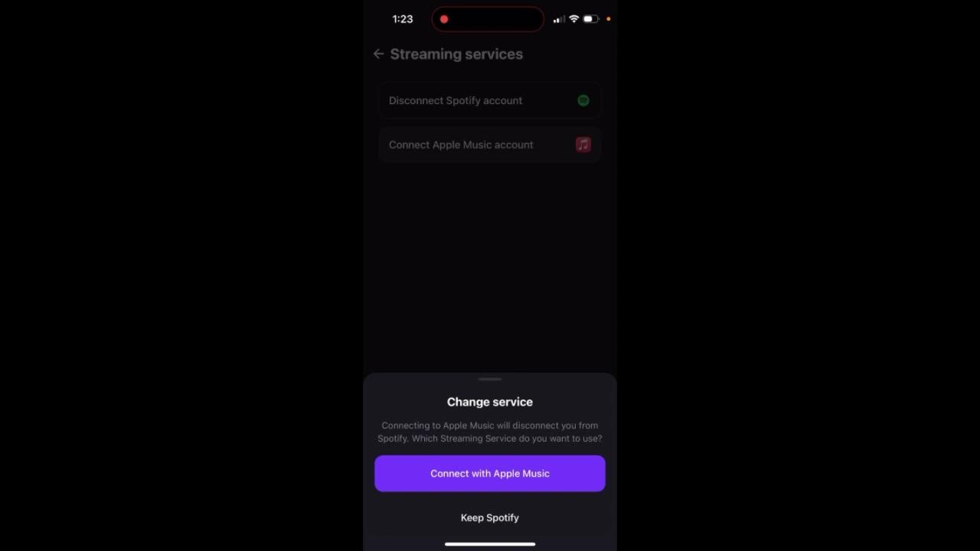Select Connect Apple Music account row
The height and width of the screenshot is (551, 980).
[490, 145]
